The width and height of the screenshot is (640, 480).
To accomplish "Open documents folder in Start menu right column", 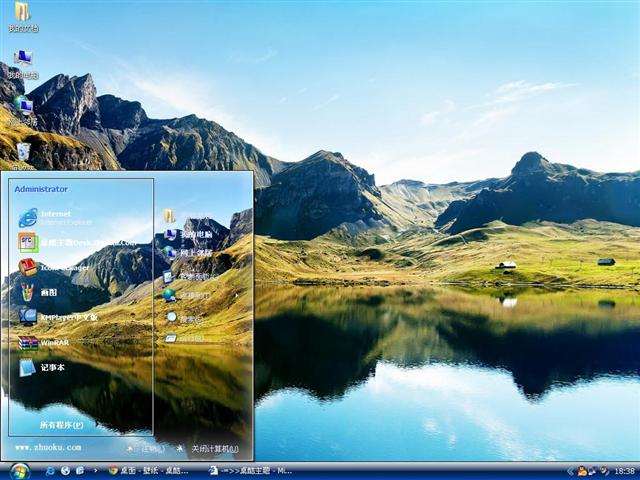I will pos(187,216).
